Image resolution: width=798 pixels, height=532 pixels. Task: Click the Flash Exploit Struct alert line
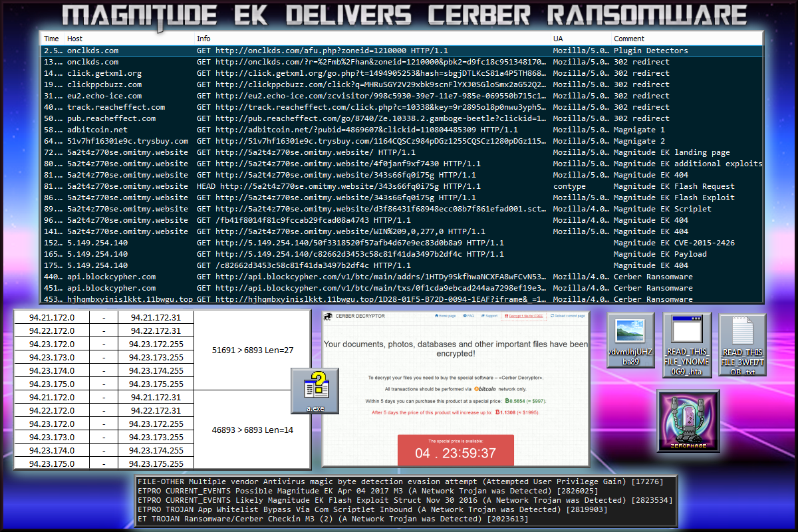click(x=405, y=499)
